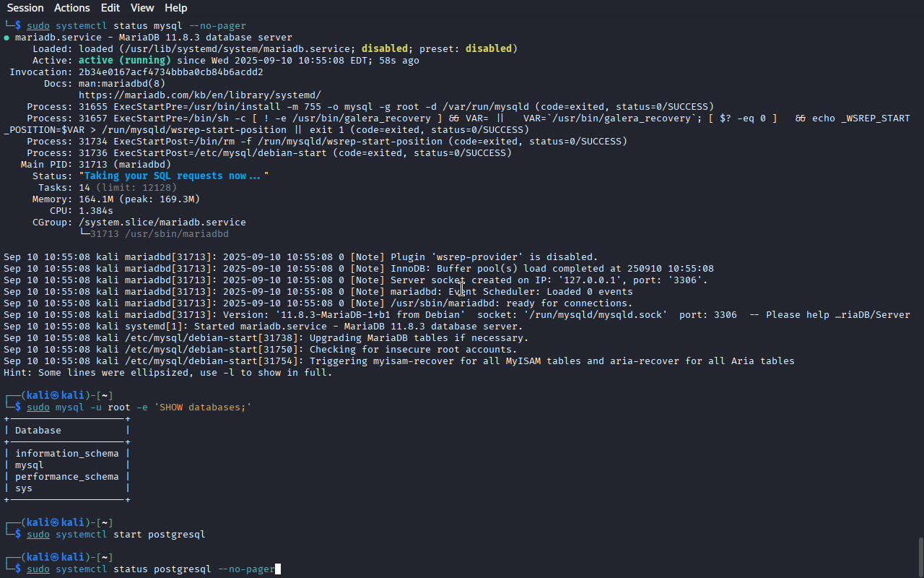Image resolution: width=924 pixels, height=578 pixels.
Task: Open the Edit menu
Action: pos(110,8)
